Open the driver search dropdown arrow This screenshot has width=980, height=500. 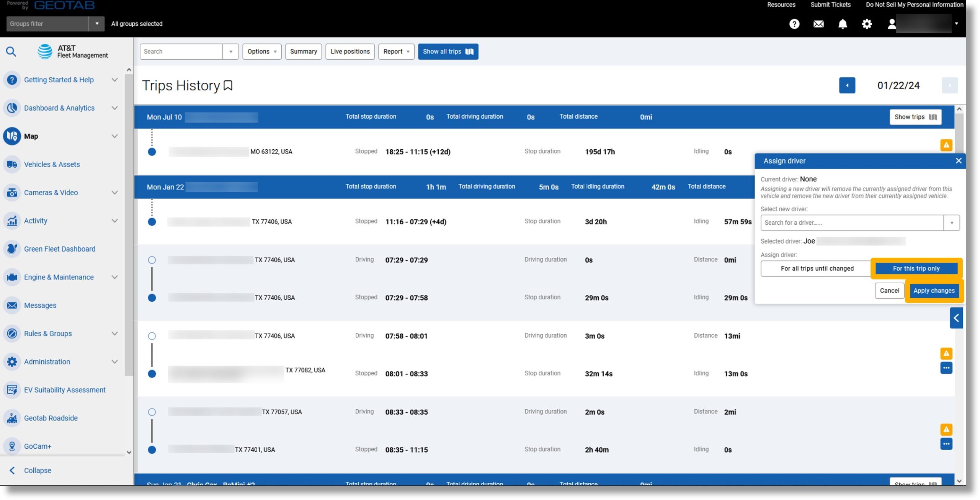[x=952, y=223]
